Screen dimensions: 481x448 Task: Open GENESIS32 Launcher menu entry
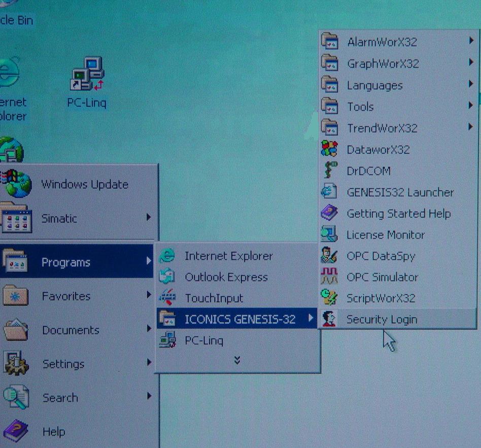click(x=398, y=192)
